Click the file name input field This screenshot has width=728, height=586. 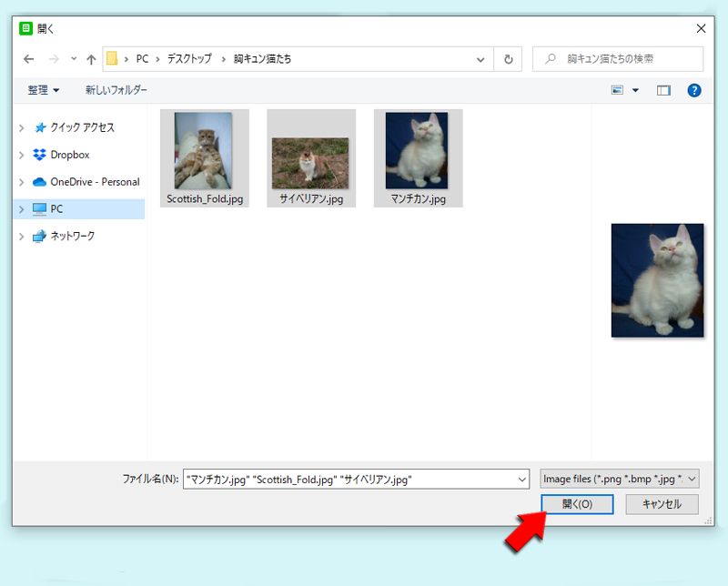[355, 478]
